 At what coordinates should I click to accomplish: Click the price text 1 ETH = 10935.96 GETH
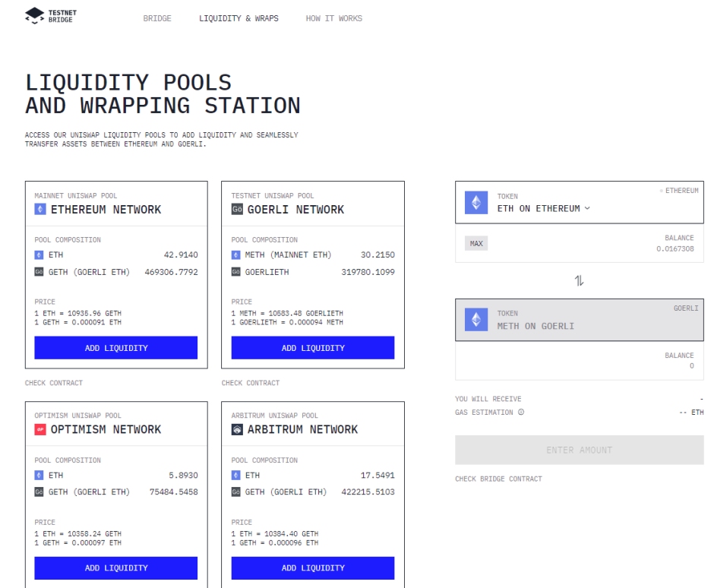pyautogui.click(x=78, y=313)
